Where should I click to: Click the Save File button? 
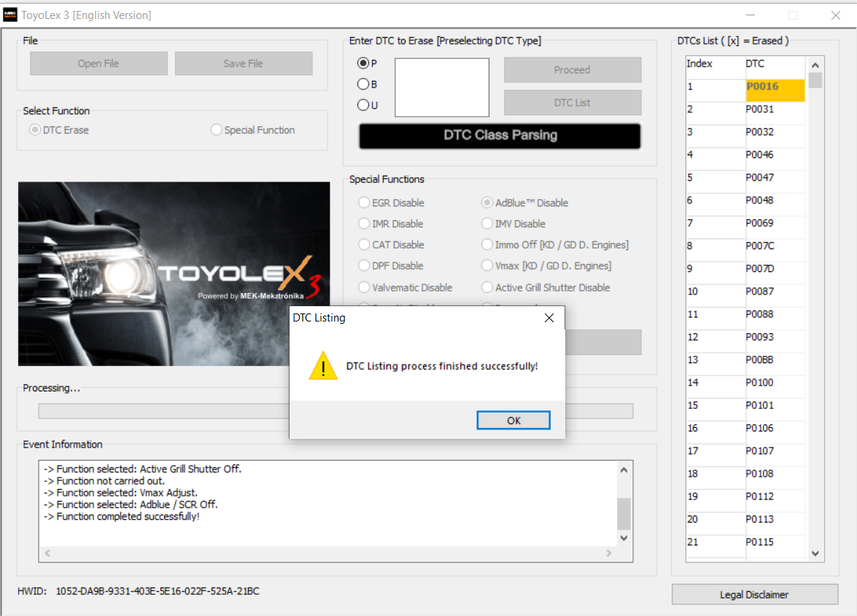(243, 63)
